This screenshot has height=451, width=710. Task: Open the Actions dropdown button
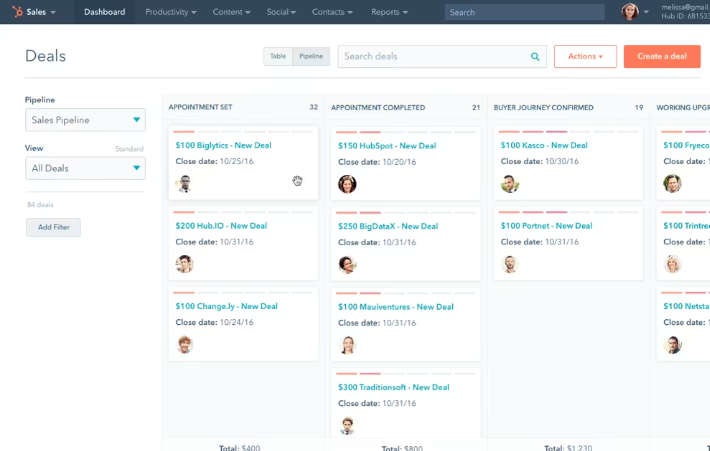point(585,56)
